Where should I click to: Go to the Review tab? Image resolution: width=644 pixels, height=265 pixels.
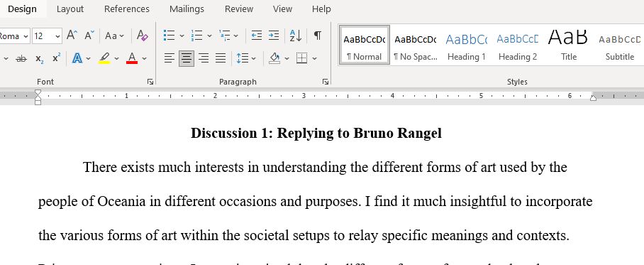click(238, 9)
